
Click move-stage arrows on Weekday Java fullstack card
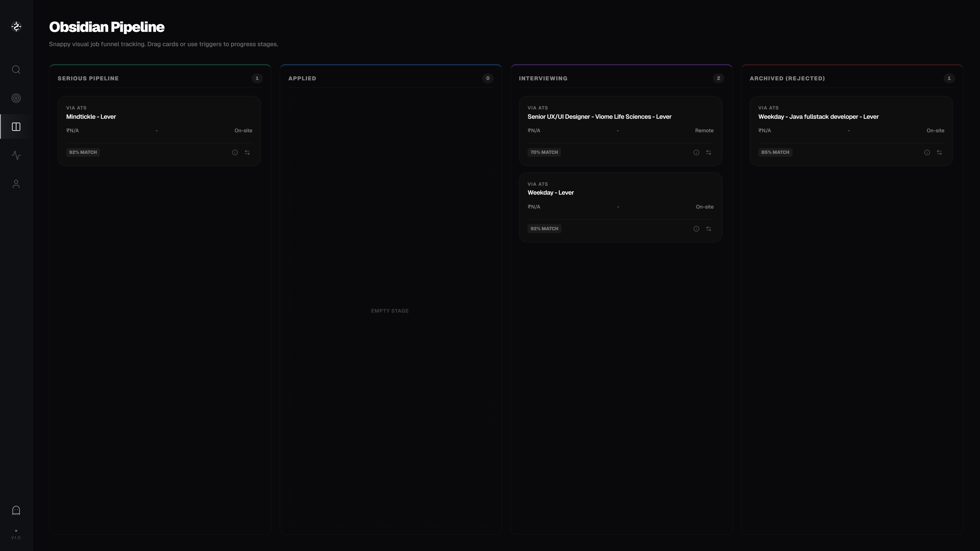[939, 153]
